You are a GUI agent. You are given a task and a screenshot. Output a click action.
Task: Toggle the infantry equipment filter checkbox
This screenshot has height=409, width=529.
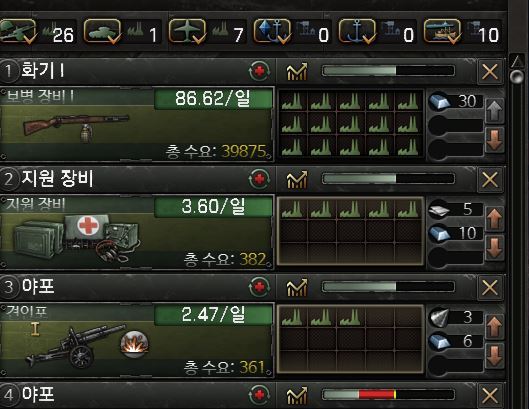point(18,31)
